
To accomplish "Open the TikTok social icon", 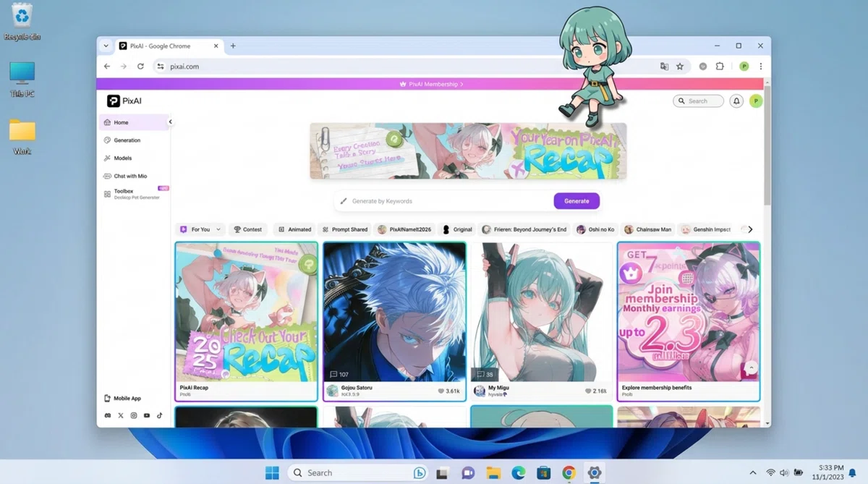I will (159, 415).
